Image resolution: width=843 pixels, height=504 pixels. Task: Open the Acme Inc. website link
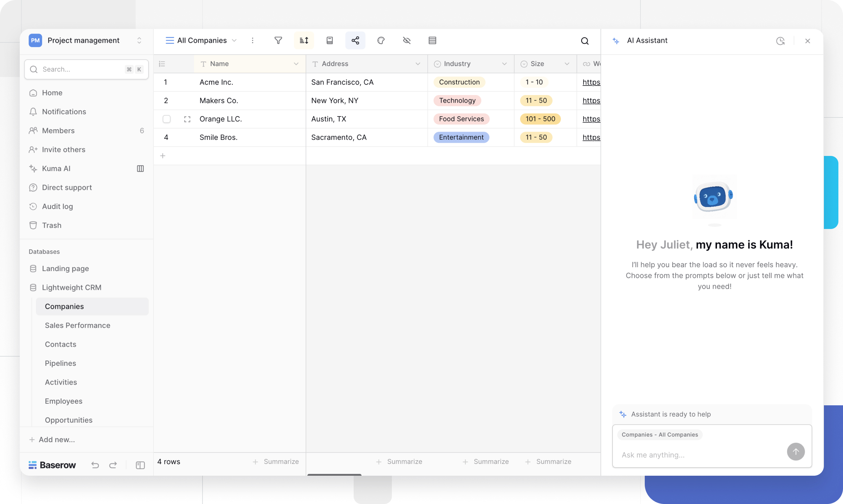tap(591, 82)
